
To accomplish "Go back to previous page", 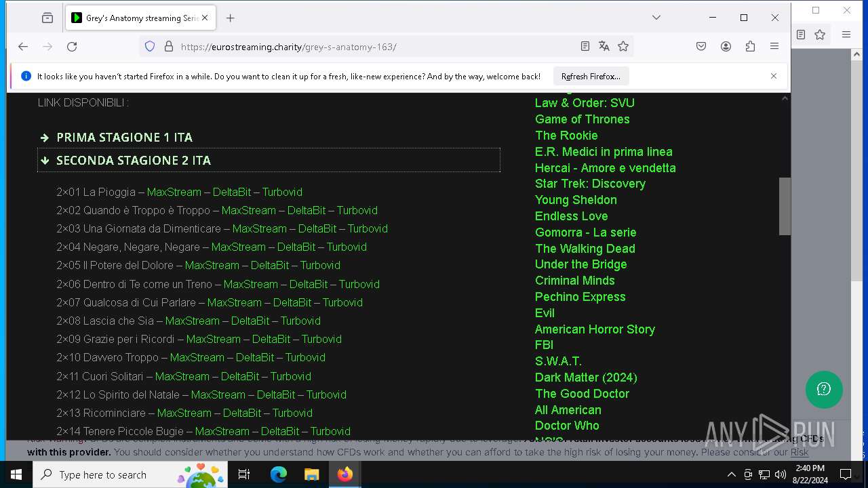I will pyautogui.click(x=23, y=47).
